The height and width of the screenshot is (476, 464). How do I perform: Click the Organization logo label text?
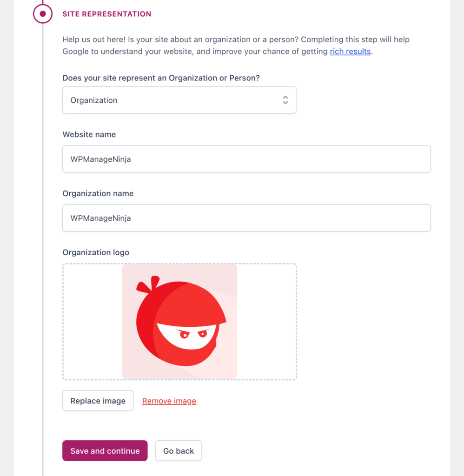(95, 252)
